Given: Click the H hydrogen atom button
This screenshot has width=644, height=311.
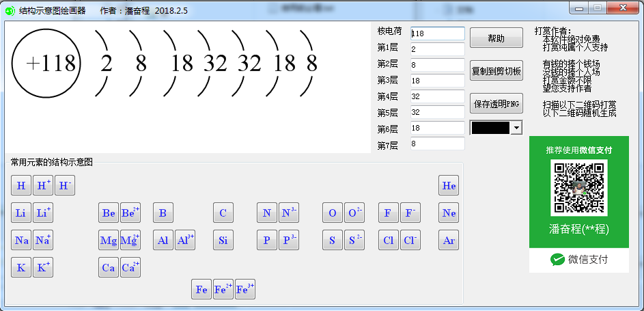Looking at the screenshot, I should 21,186.
